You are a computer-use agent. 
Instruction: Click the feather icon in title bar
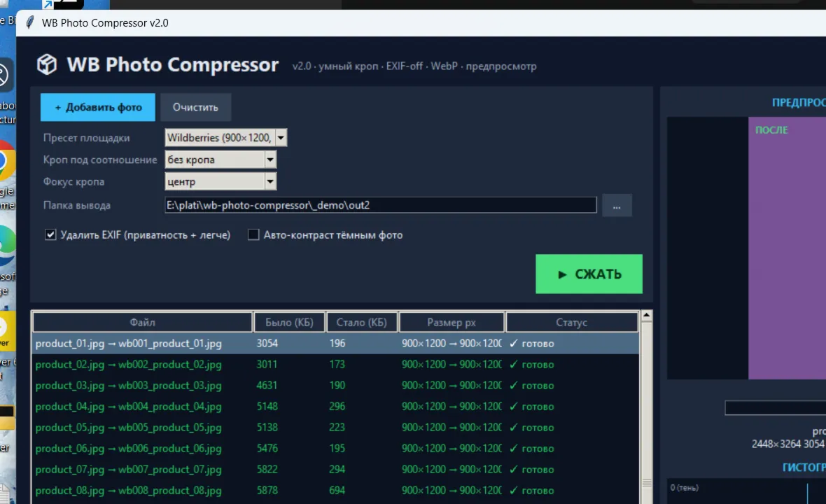(x=30, y=22)
